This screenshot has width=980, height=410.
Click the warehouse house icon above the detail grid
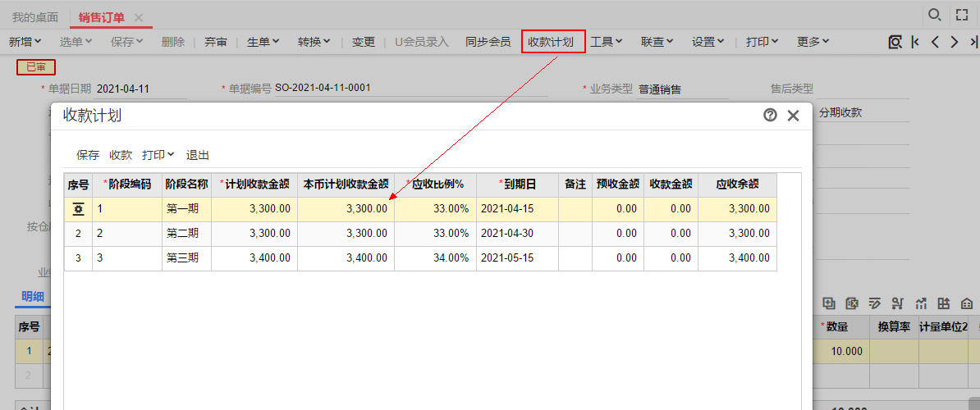click(x=967, y=303)
